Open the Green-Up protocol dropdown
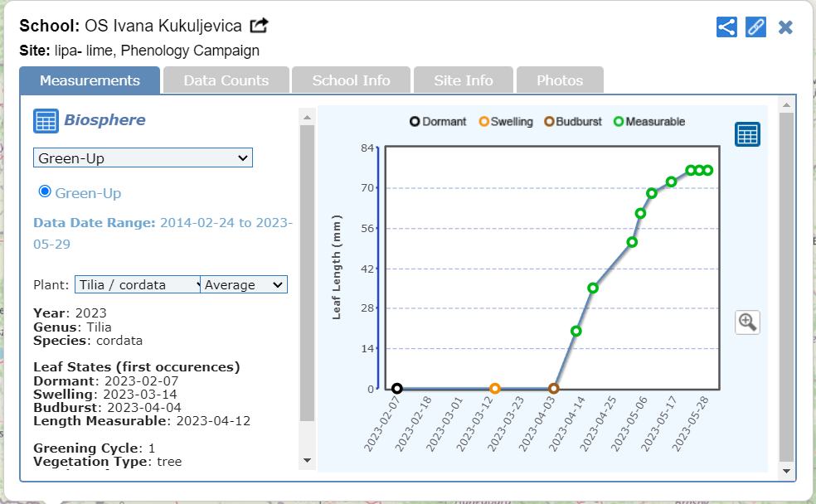The height and width of the screenshot is (504, 816). tap(143, 157)
